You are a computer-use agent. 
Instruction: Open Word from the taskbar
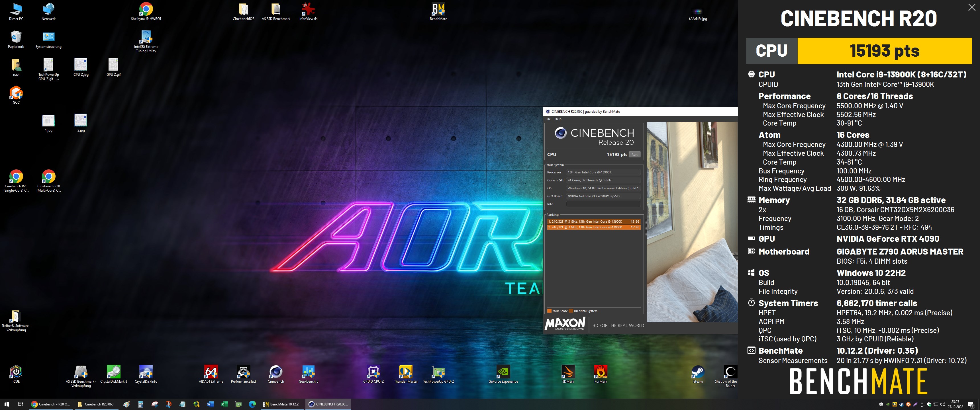[210, 404]
